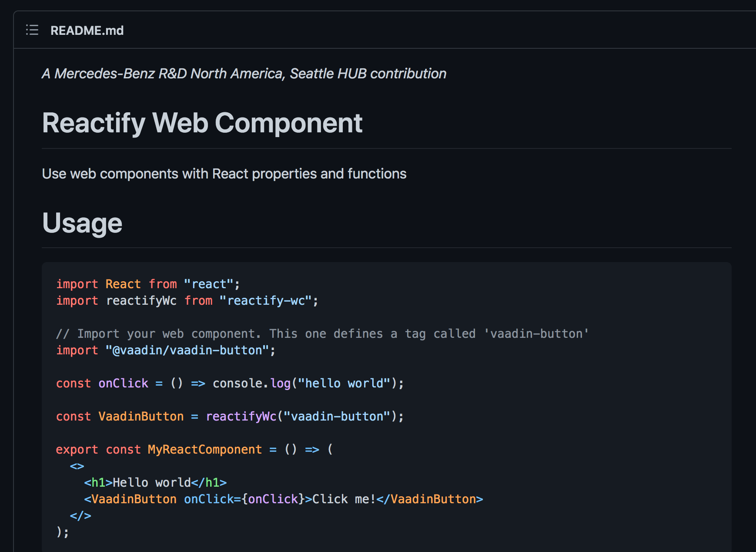
Task: Click the italic Mercedes-Benz contribution line
Action: tap(244, 74)
